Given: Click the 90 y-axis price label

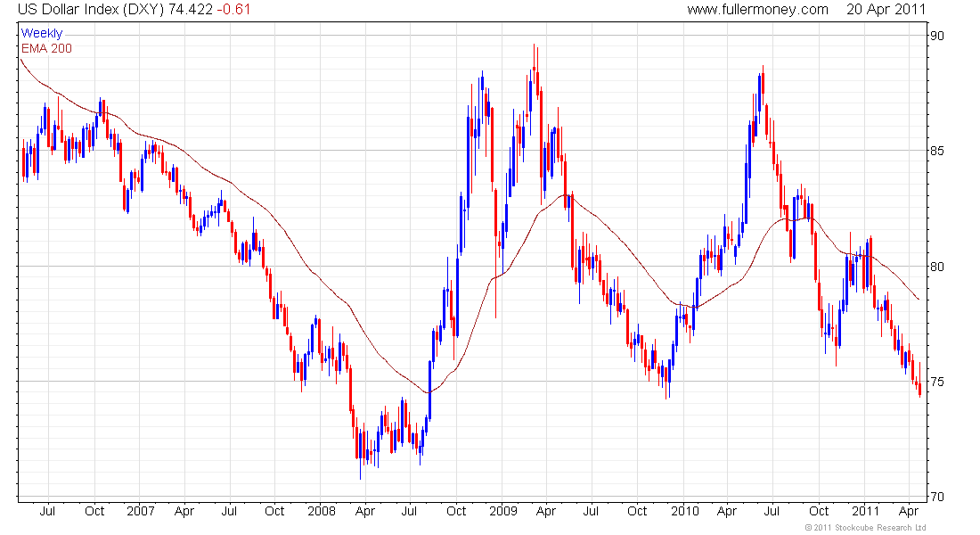Looking at the screenshot, I should 937,36.
